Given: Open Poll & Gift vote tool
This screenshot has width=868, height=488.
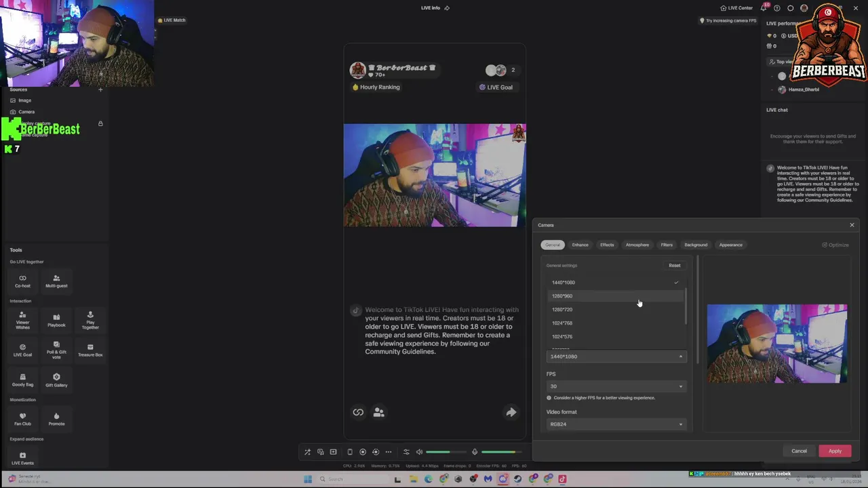Looking at the screenshot, I should tap(56, 350).
